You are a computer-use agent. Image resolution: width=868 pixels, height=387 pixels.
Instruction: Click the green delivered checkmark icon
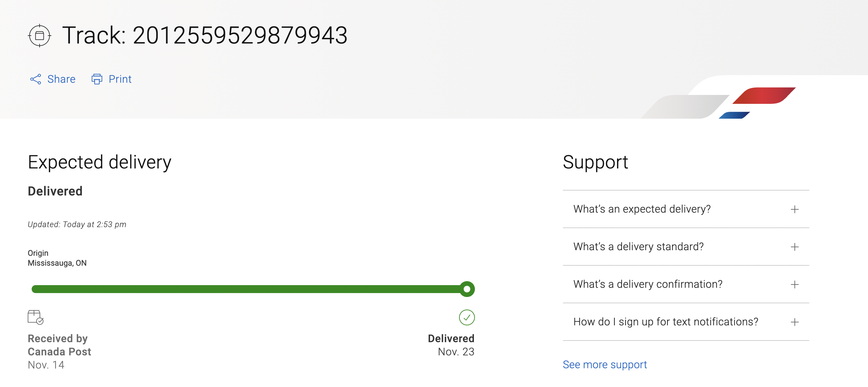click(x=466, y=317)
